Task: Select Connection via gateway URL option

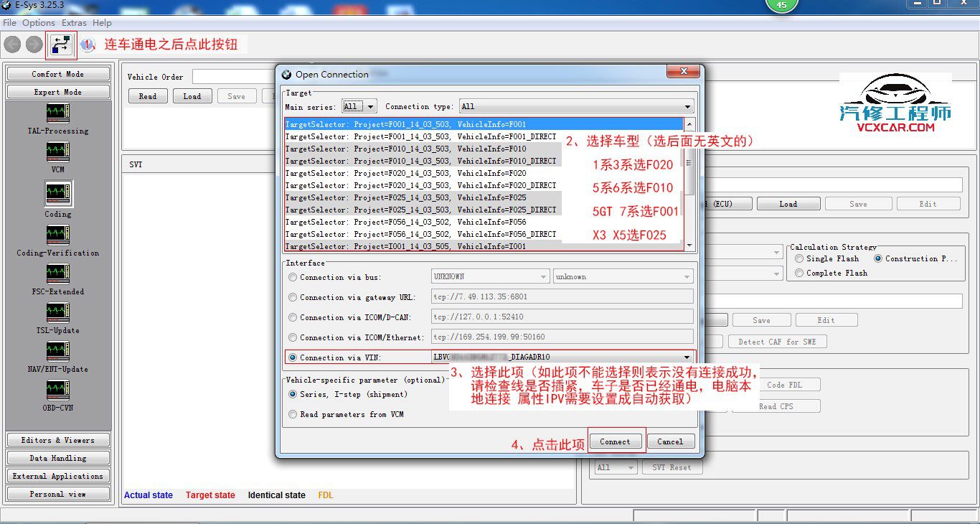Action: click(293, 297)
